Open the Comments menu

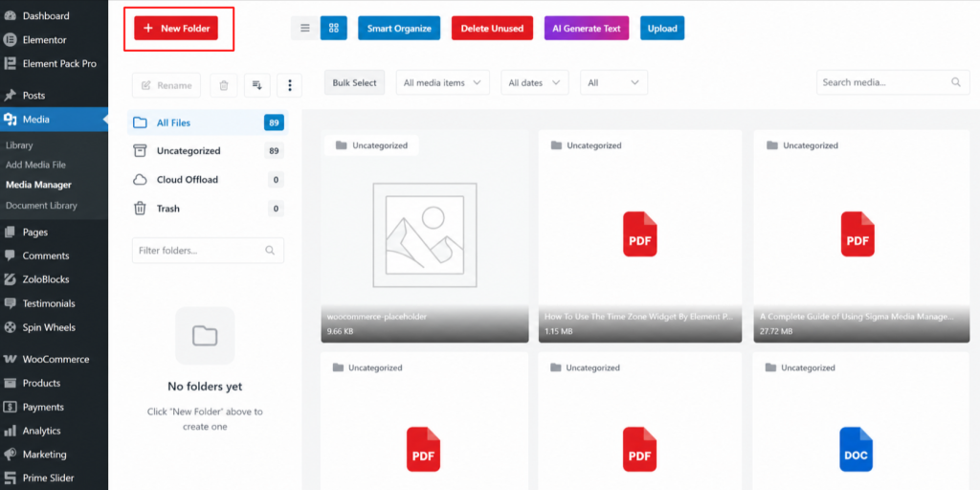[x=54, y=256]
